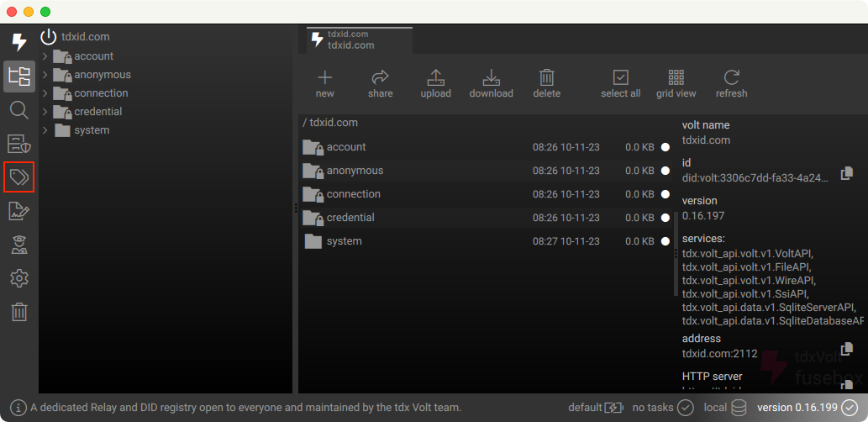Click the default battery status icon
Image resolution: width=868 pixels, height=422 pixels.
point(614,408)
